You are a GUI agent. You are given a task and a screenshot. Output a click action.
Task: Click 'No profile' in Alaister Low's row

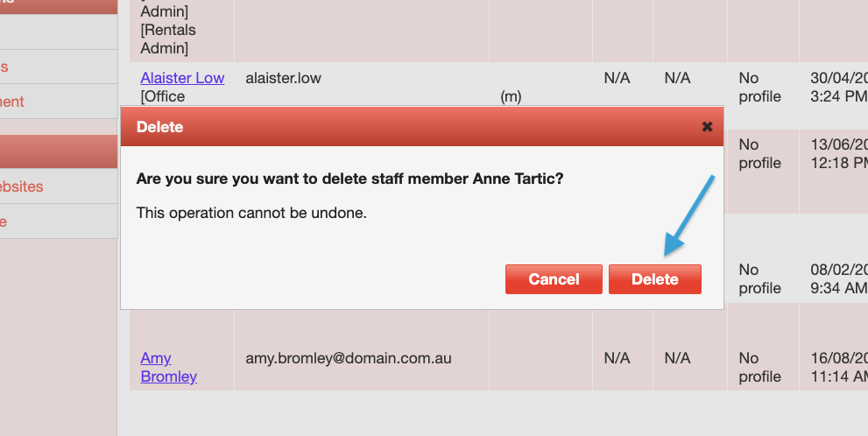(x=759, y=88)
